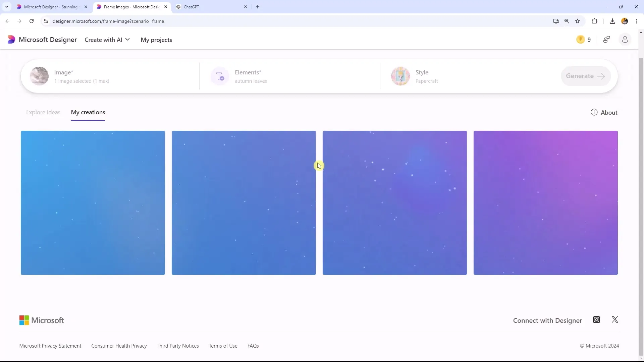
Task: Switch to Explore ideas tab
Action: [43, 112]
